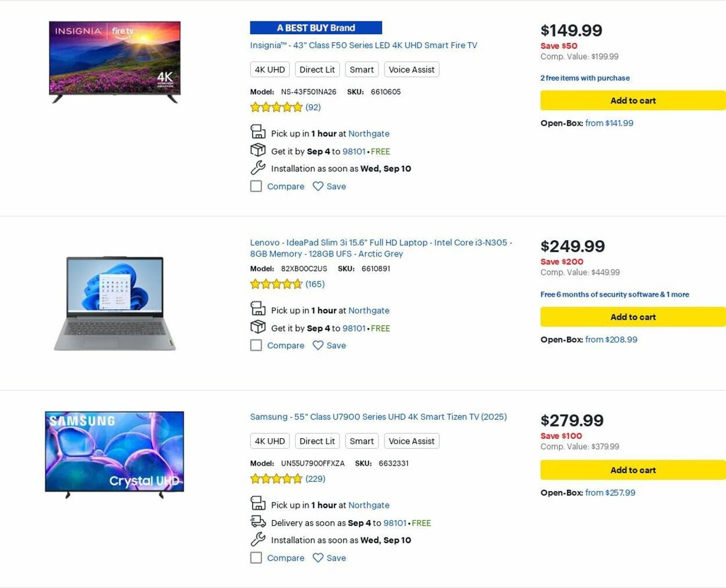Click shipping box icon for Lenovo laptop

258,327
